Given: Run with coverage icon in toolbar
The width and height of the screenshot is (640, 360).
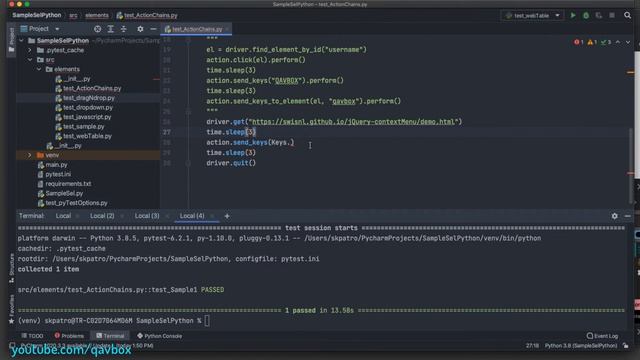Looking at the screenshot, I should pyautogui.click(x=599, y=16).
